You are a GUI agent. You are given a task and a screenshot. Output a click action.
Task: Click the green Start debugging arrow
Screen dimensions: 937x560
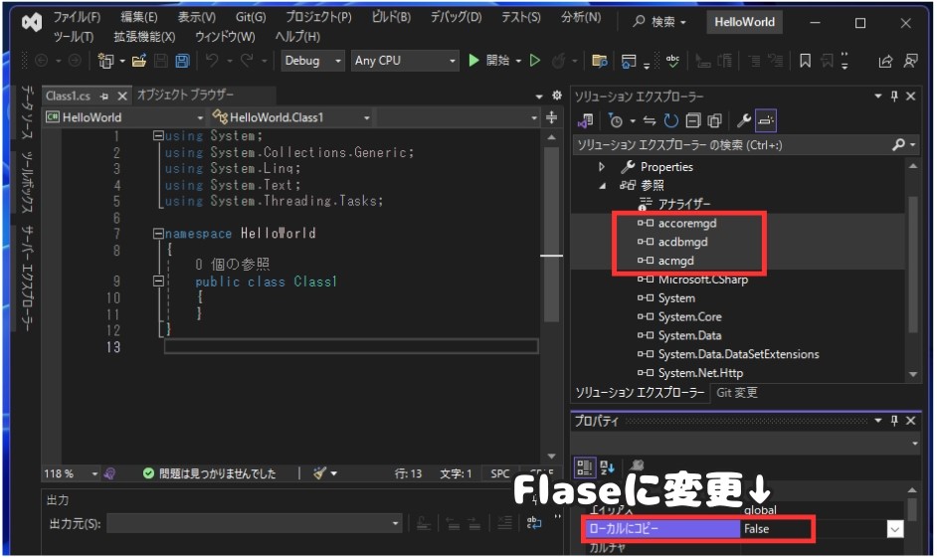[x=473, y=61]
